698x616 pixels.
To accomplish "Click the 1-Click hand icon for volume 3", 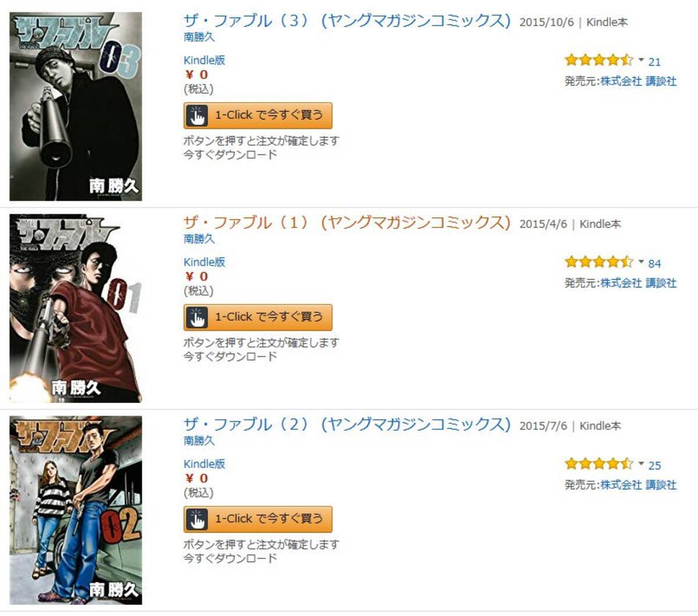I will pos(198,115).
